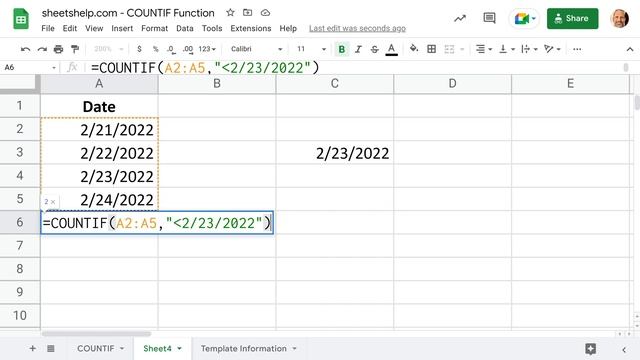Click the A6 name box
The image size is (640, 360).
coord(29,67)
